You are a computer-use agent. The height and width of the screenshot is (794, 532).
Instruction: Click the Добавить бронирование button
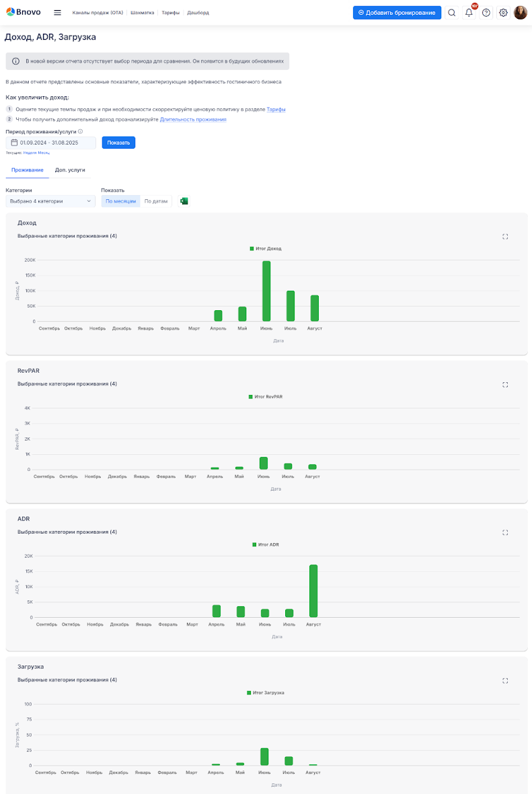(397, 12)
